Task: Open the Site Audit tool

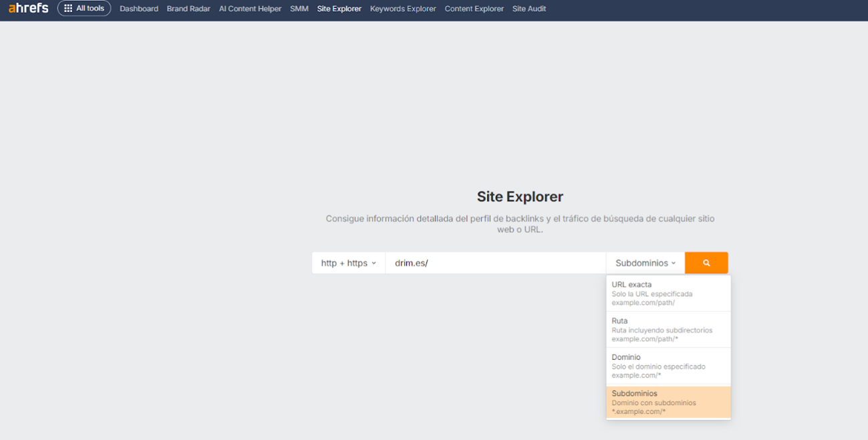Action: pos(529,9)
